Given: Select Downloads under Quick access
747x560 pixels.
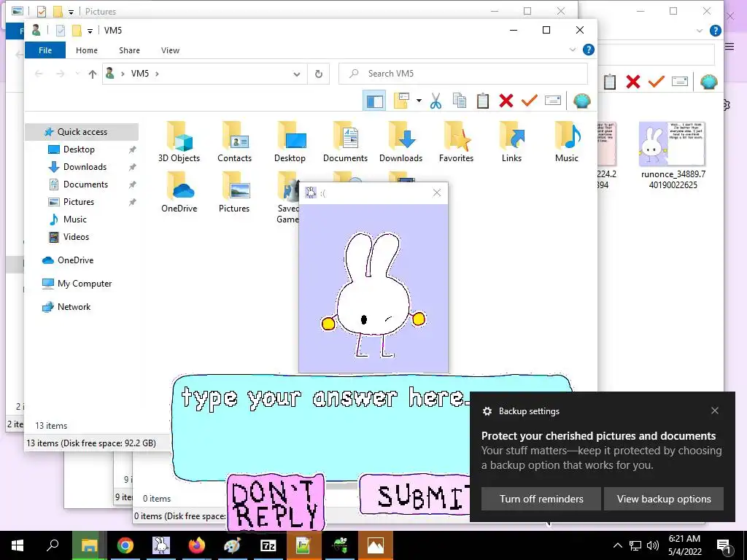Looking at the screenshot, I should (x=85, y=167).
